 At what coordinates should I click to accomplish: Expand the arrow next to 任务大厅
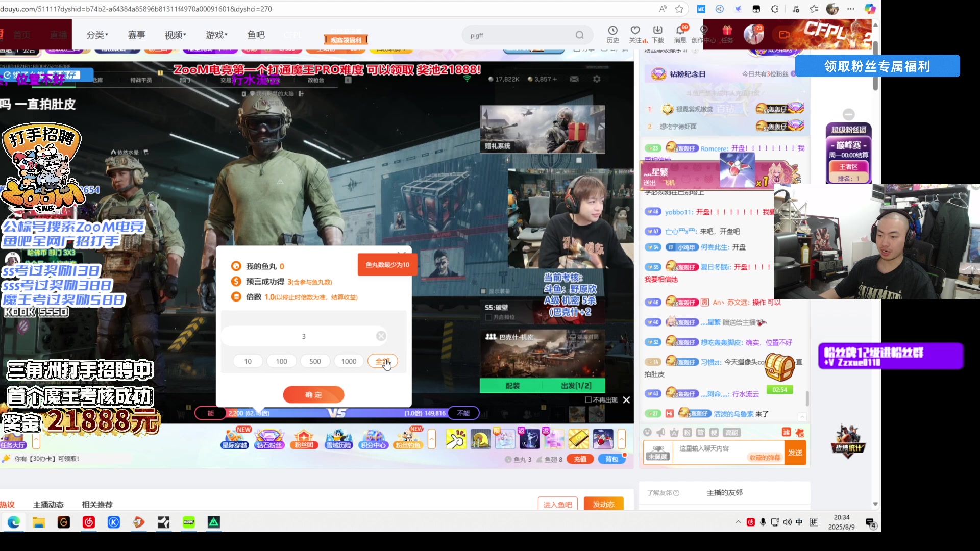(36, 440)
